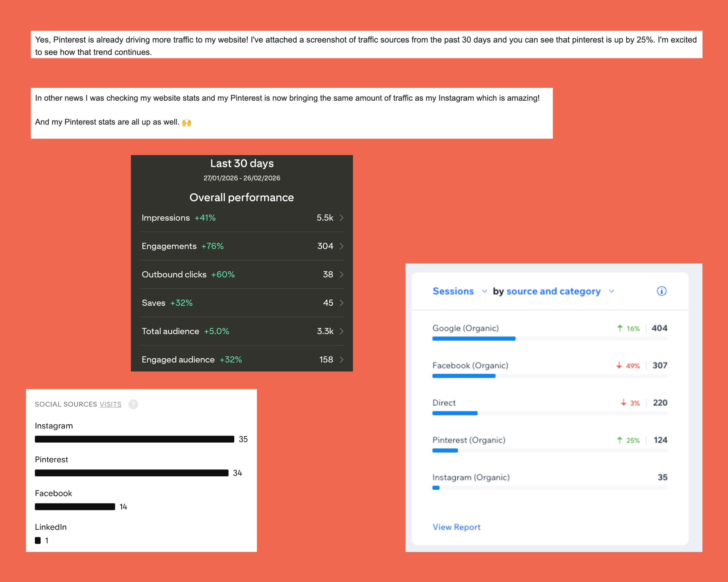
Task: Open Engagements details chevron
Action: 342,246
